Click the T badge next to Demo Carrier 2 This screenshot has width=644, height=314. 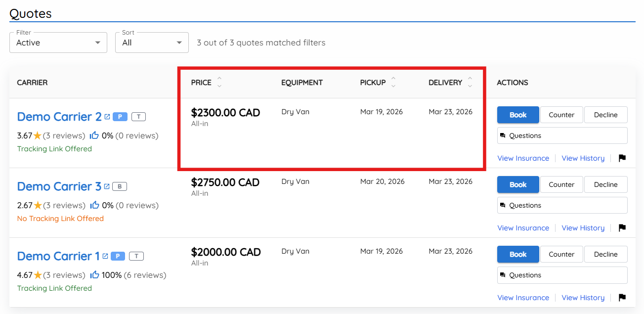click(139, 117)
